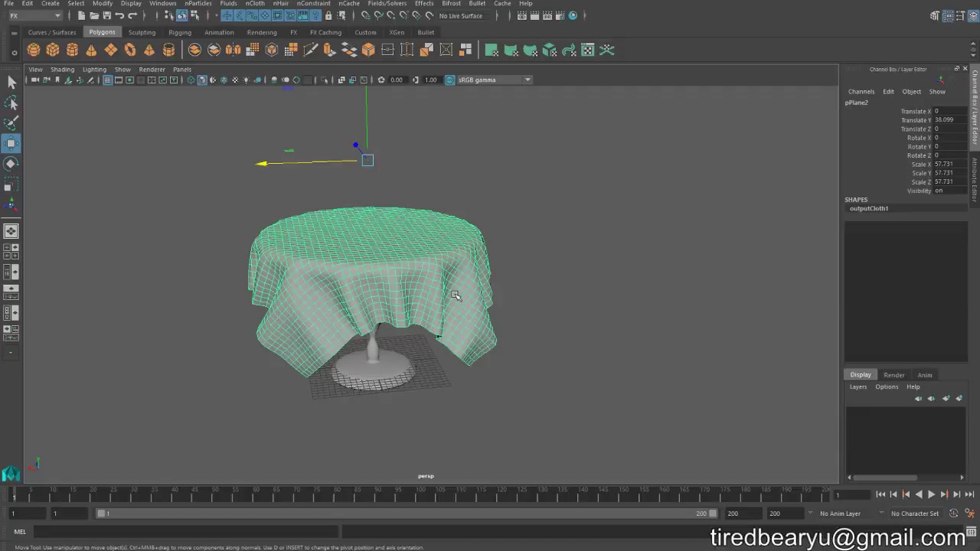Image resolution: width=980 pixels, height=551 pixels.
Task: Click the New Scene icon
Action: [x=82, y=15]
